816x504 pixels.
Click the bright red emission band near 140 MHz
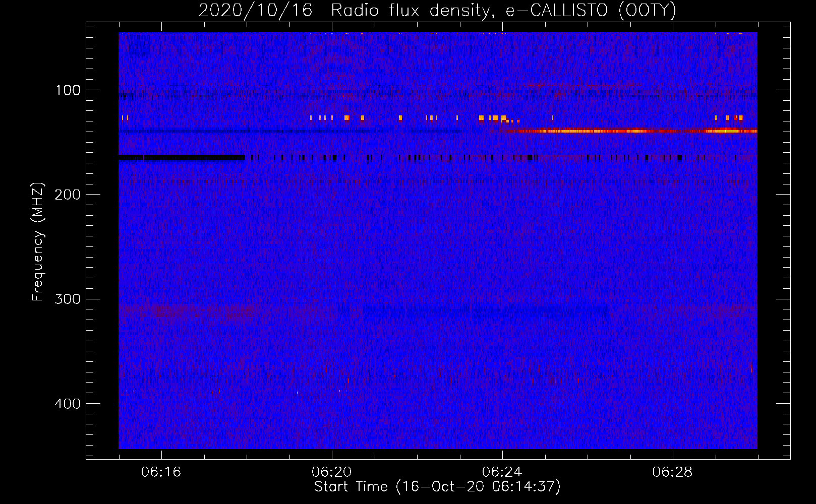630,131
